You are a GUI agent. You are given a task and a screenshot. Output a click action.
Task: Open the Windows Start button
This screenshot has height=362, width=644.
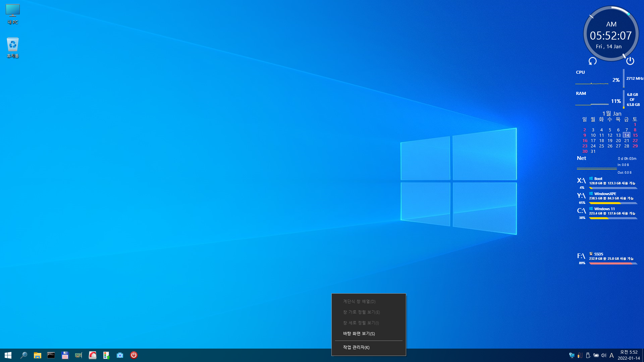click(x=8, y=355)
